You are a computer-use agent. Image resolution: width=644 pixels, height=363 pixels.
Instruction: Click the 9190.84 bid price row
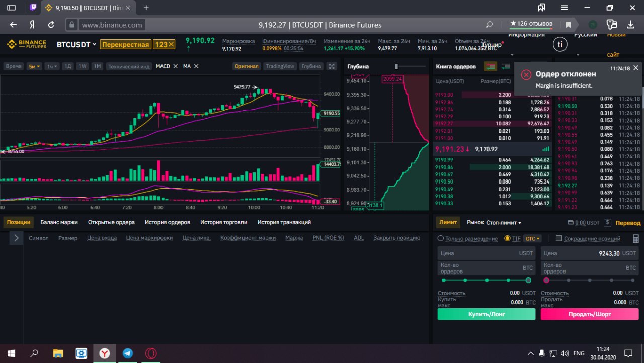point(492,167)
